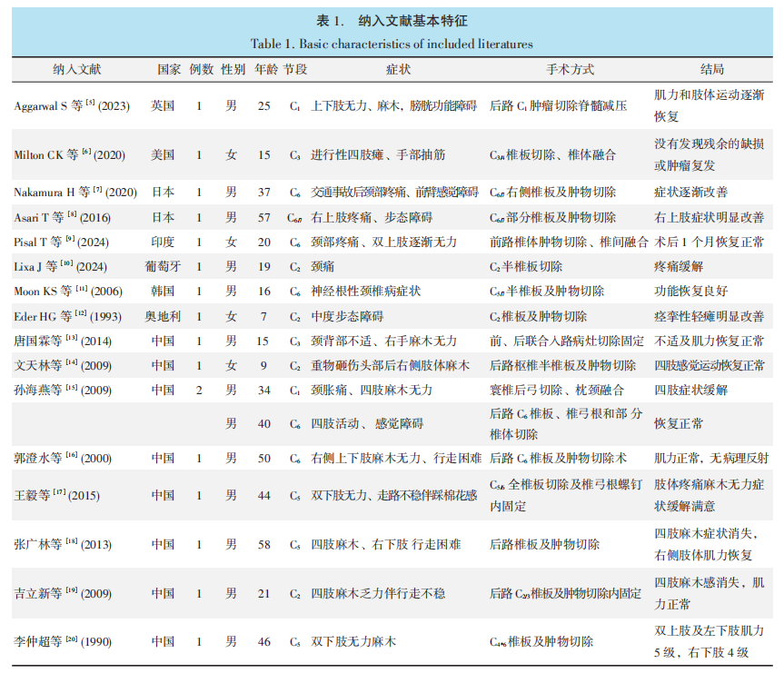Select the cell '孙海燕等 (2009)'
784x673 pixels.
(63, 390)
